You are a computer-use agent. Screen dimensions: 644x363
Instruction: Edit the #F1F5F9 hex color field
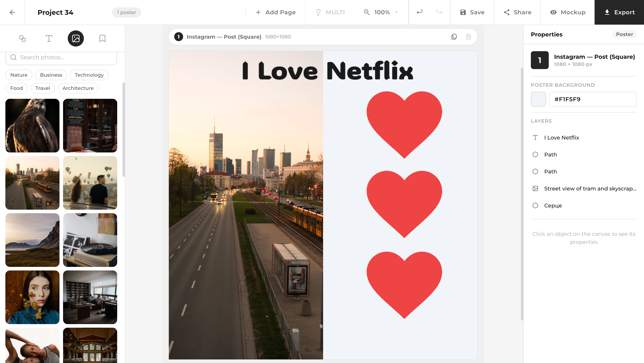coord(593,99)
